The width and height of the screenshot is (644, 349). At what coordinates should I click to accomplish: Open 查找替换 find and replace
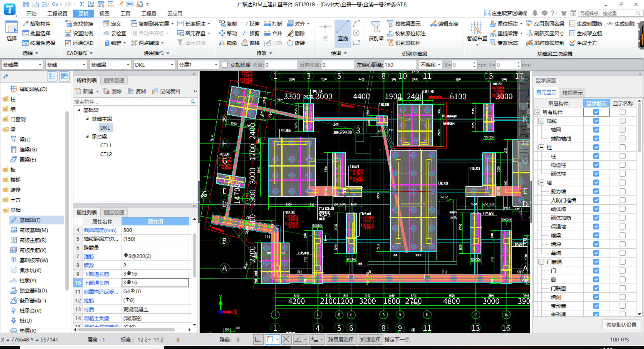pyautogui.click(x=79, y=23)
